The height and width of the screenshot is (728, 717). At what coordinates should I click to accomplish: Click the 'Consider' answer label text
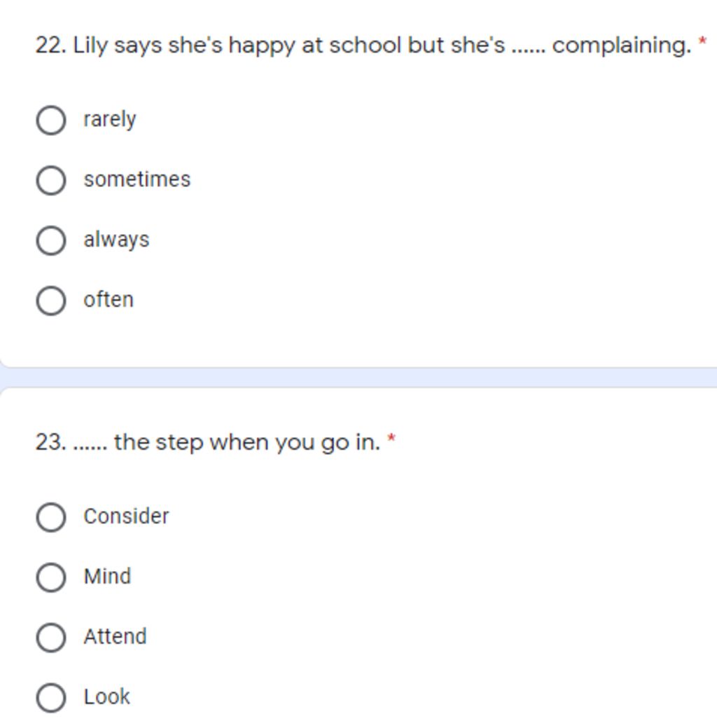pos(126,516)
